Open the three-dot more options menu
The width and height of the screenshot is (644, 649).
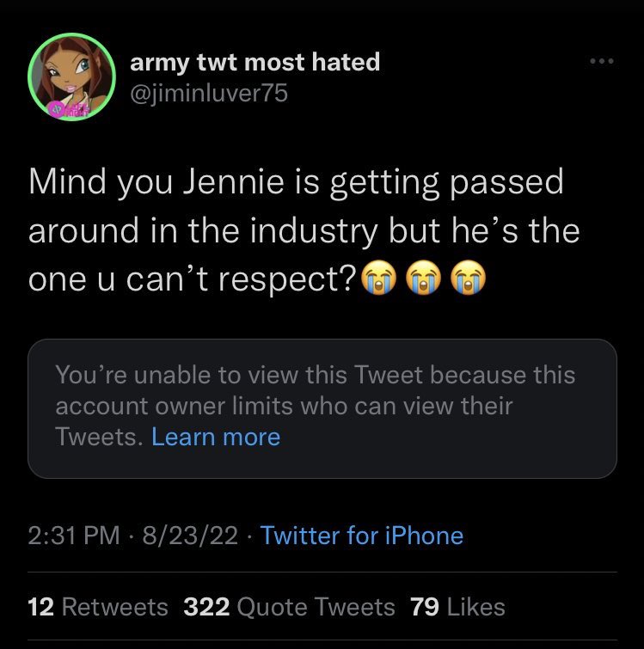[602, 61]
